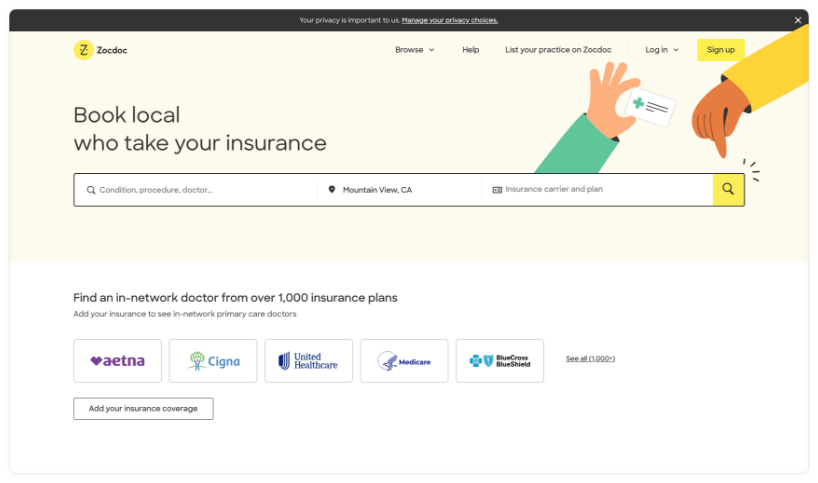The width and height of the screenshot is (818, 483).
Task: Click the Zocdoc logo icon
Action: pyautogui.click(x=83, y=50)
